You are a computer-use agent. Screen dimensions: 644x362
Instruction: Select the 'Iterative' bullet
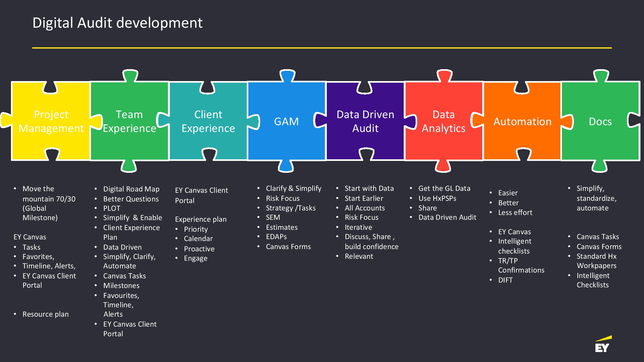(x=358, y=227)
